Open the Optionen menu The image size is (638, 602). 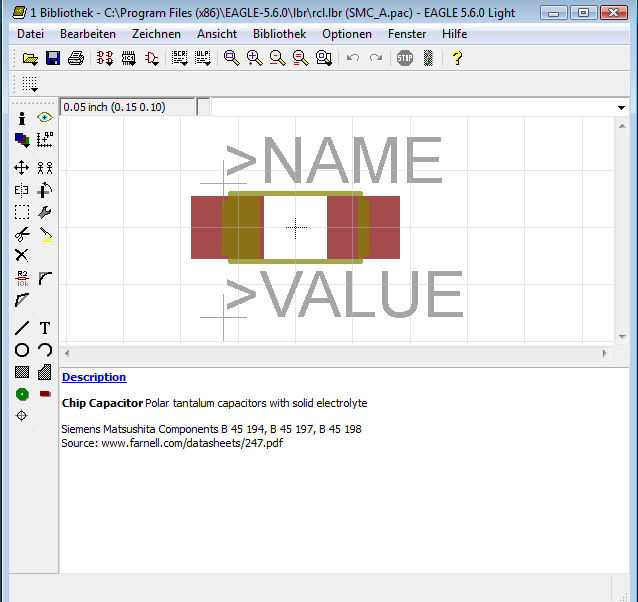click(x=347, y=34)
